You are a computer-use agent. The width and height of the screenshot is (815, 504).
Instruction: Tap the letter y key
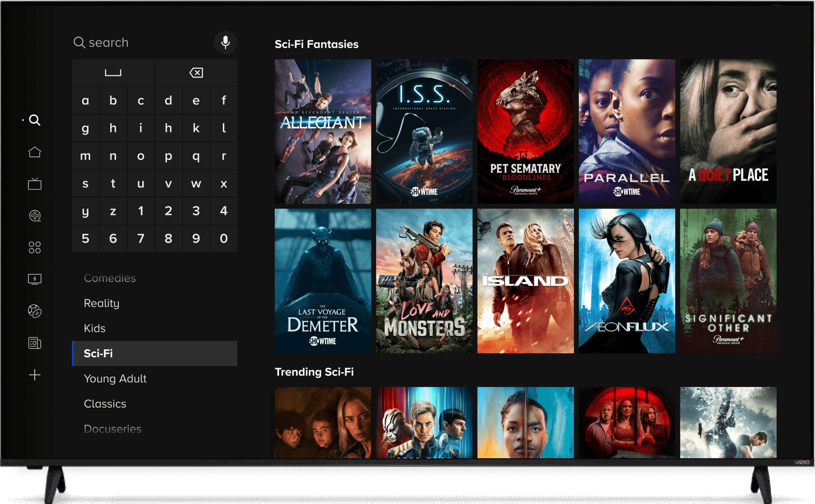(85, 211)
